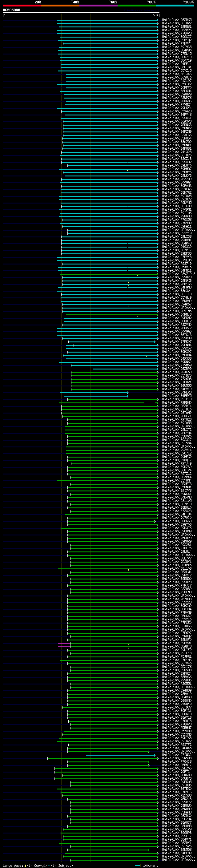Select hit UniRef100_C6TAH9
Image resolution: width=197 pixels, height=868 pixels.
(x=177, y=413)
